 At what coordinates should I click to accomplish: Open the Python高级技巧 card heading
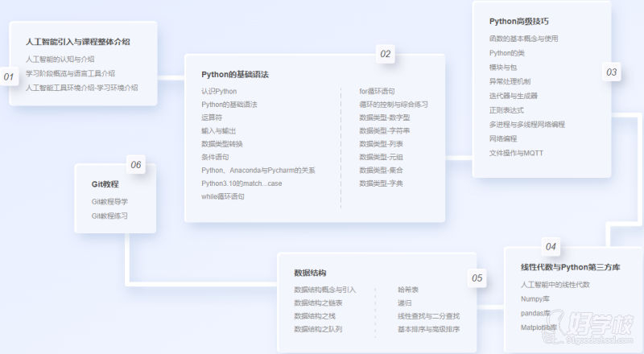(519, 21)
